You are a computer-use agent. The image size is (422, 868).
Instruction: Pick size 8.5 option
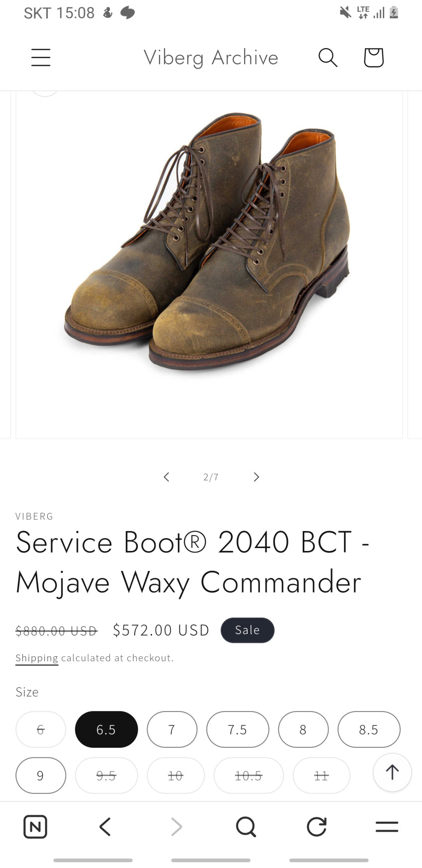(369, 729)
